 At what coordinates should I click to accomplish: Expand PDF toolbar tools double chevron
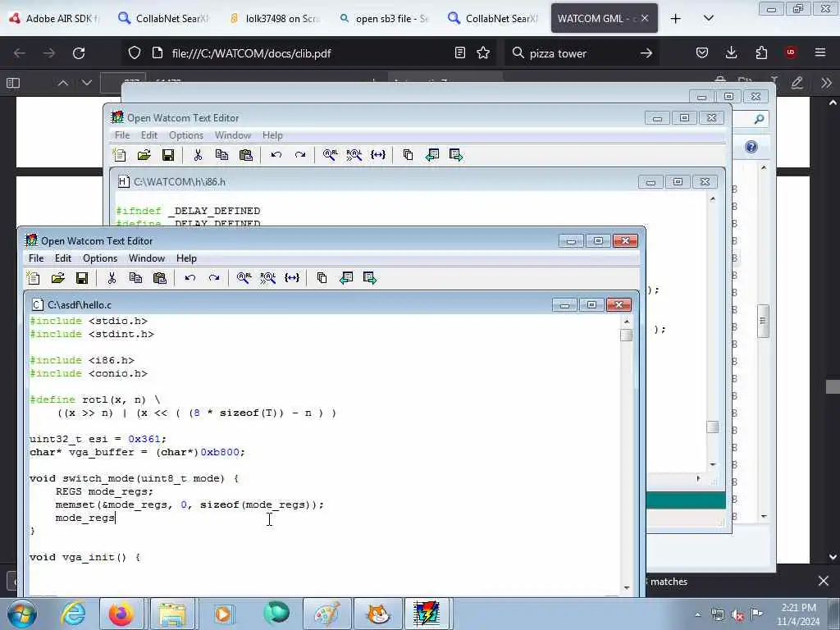826,83
